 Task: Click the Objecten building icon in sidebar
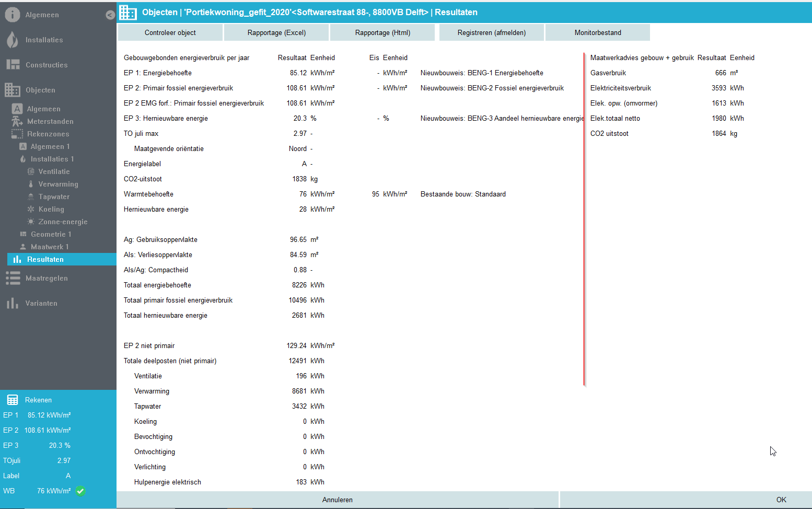[x=13, y=90]
